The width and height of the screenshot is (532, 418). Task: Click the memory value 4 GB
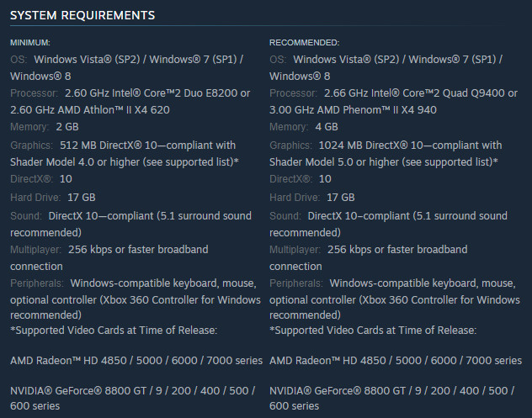tap(327, 127)
